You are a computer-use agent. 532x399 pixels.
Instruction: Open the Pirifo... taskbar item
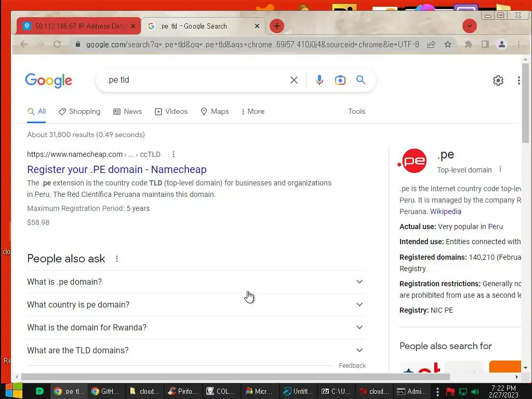click(183, 391)
